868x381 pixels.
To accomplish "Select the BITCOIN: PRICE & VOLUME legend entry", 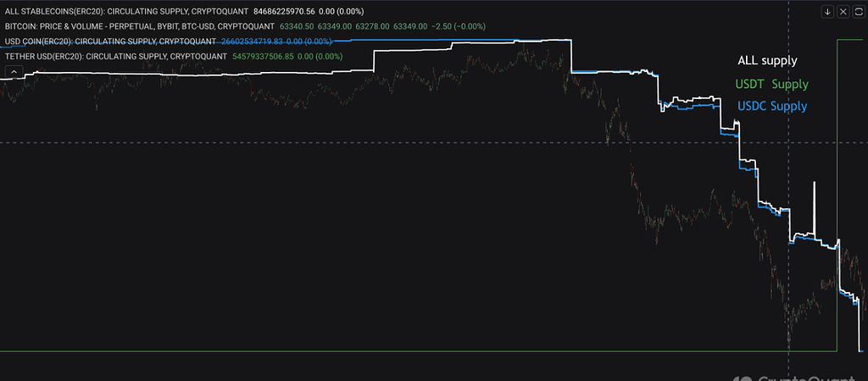I will click(x=140, y=26).
